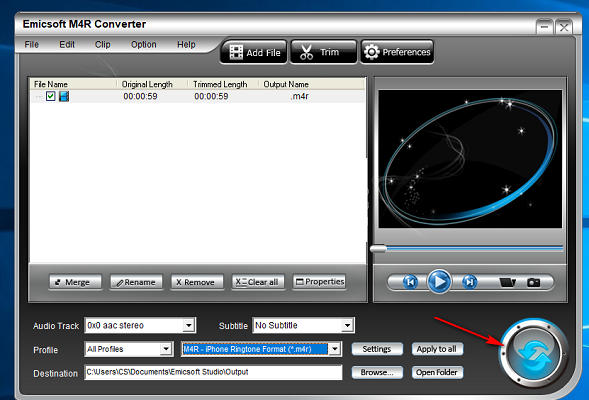Click the Browse... button
Viewport: 589px width, 400px height.
pyautogui.click(x=377, y=373)
